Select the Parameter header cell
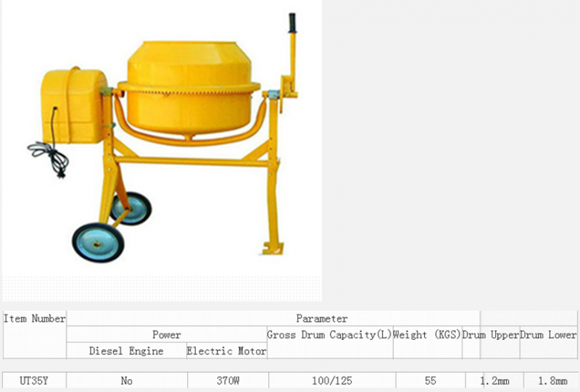The height and width of the screenshot is (392, 580). click(x=321, y=318)
